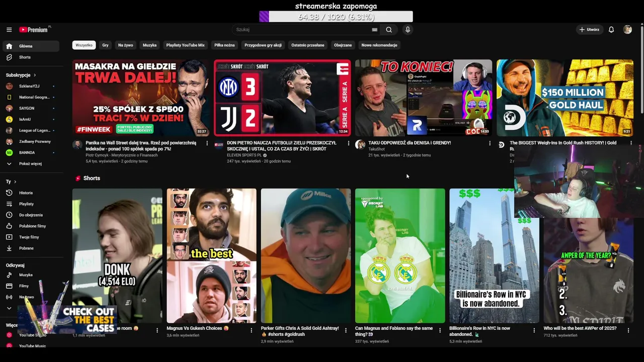
Task: Open Inter 3 Juventus 2 thumbnail
Action: pyautogui.click(x=282, y=98)
